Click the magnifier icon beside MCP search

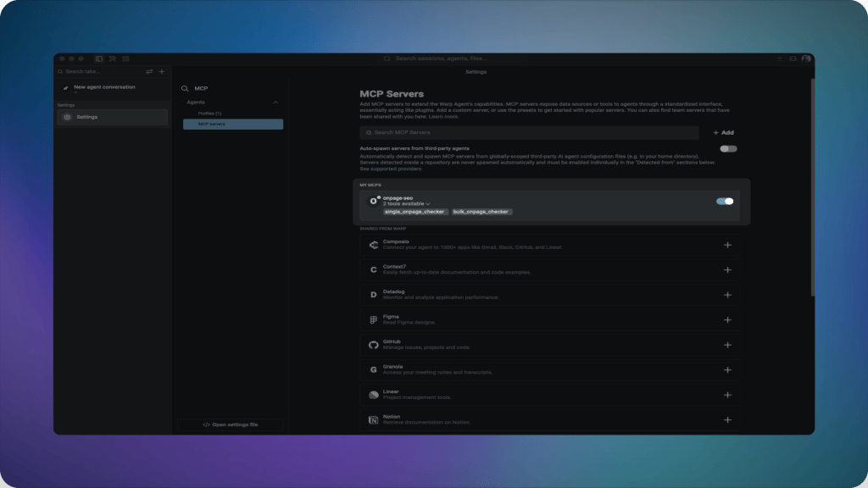pos(185,88)
